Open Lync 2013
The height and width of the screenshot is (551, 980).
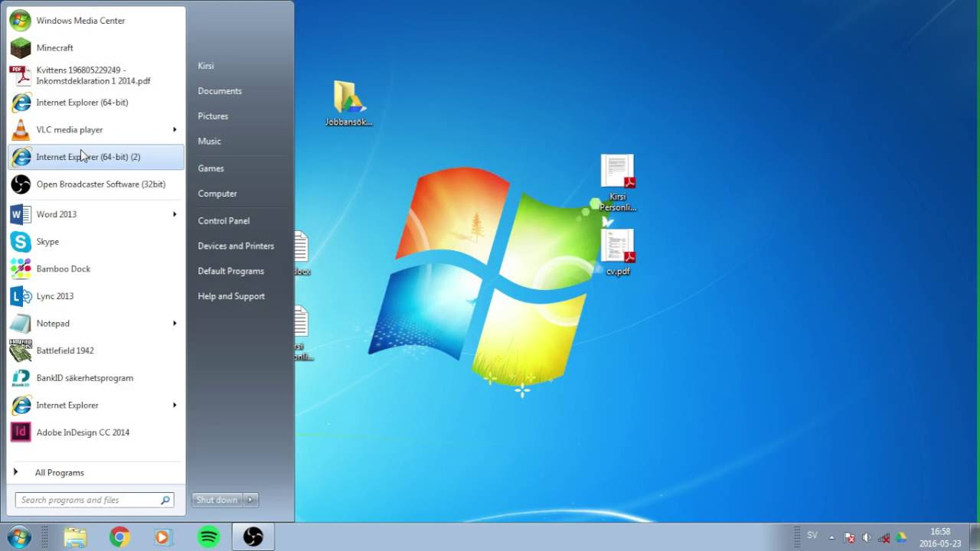[x=96, y=296]
